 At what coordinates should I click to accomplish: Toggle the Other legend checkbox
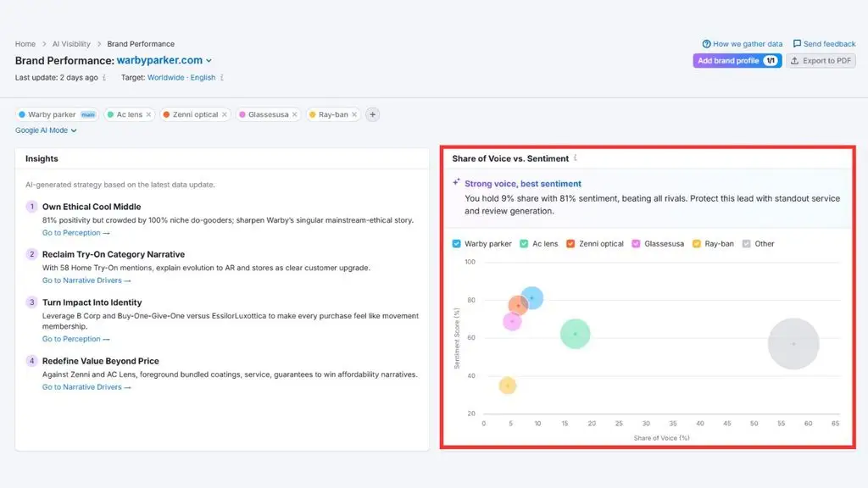[746, 243]
